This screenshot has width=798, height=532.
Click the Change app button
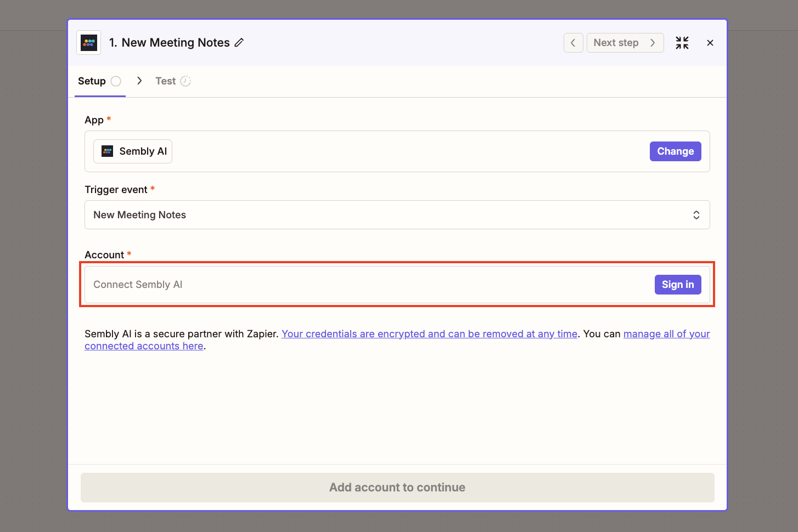[x=676, y=151]
